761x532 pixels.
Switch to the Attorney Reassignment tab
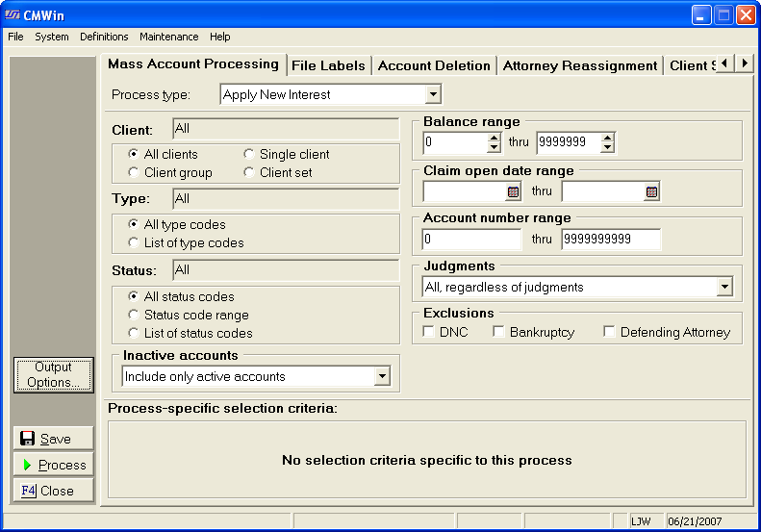(580, 65)
